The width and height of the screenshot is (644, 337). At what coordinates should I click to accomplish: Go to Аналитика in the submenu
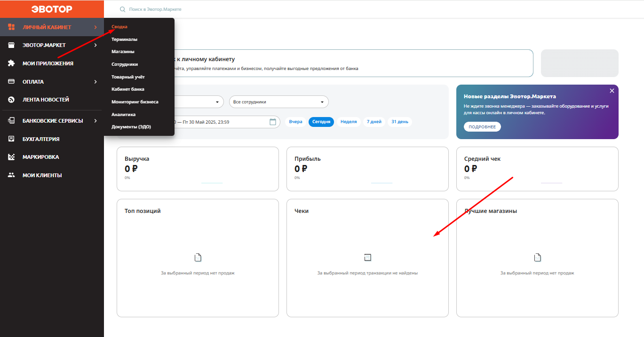click(124, 114)
